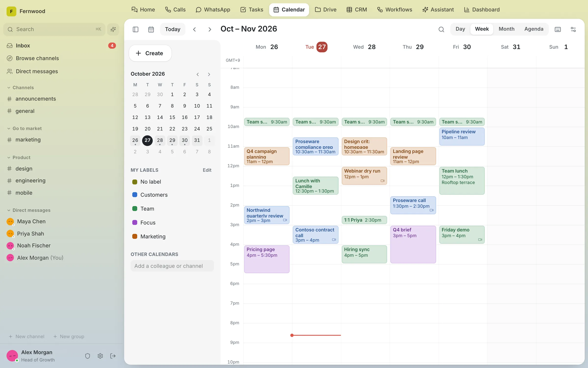The width and height of the screenshot is (588, 368).
Task: Switch to Month view
Action: [506, 29]
